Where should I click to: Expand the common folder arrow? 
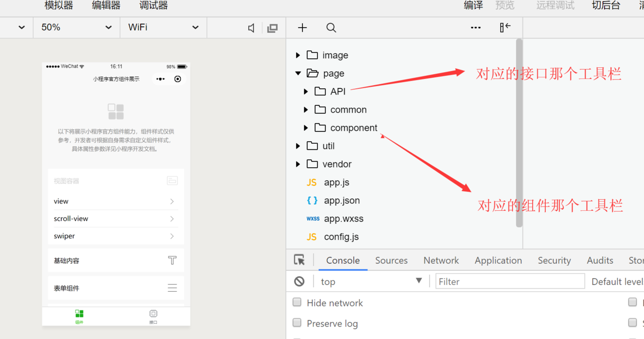(306, 110)
